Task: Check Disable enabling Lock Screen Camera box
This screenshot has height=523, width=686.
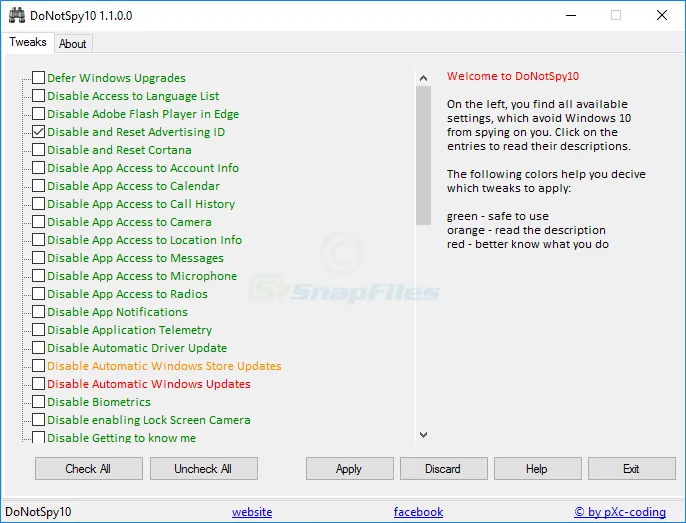Action: click(x=38, y=419)
